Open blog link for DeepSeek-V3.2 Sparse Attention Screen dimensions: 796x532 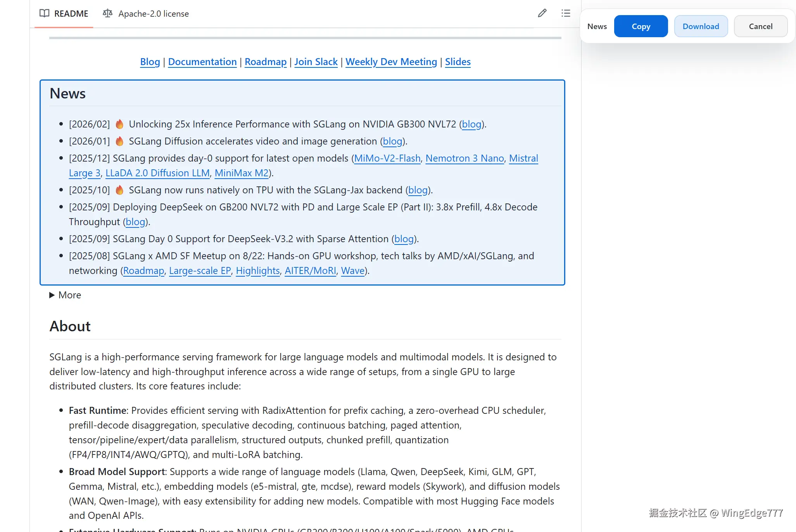[404, 239]
